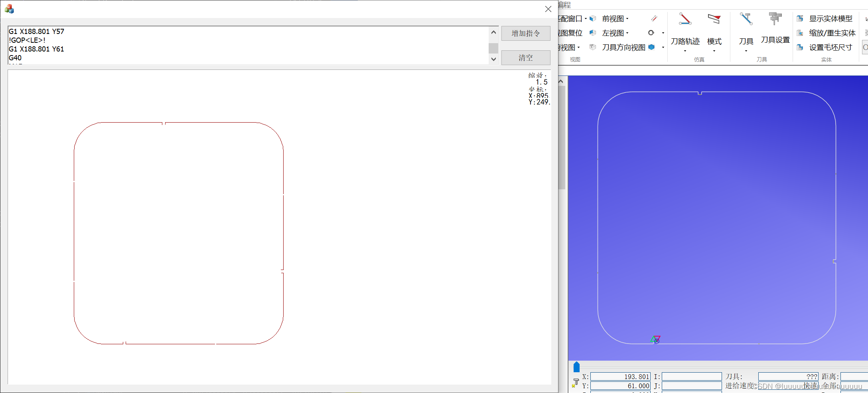The height and width of the screenshot is (393, 868).
Task: Expand the 左视图 dropdown arrow
Action: (x=627, y=33)
